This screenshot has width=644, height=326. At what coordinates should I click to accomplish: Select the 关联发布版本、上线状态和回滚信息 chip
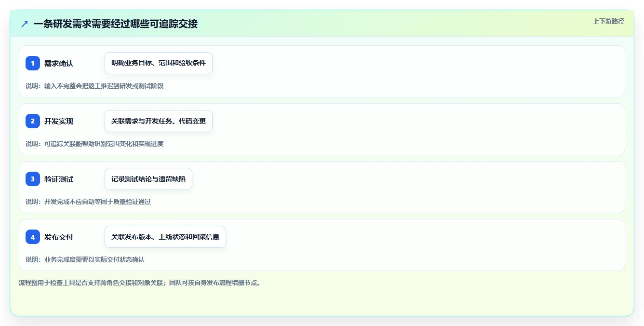165,237
